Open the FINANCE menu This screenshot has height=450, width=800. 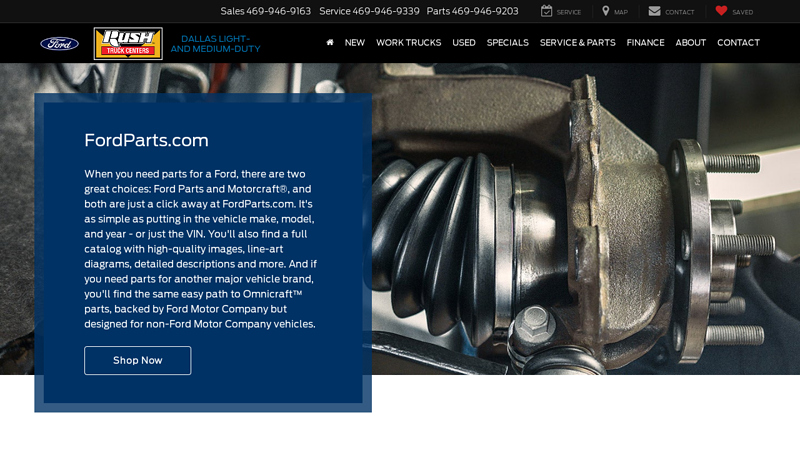point(645,43)
